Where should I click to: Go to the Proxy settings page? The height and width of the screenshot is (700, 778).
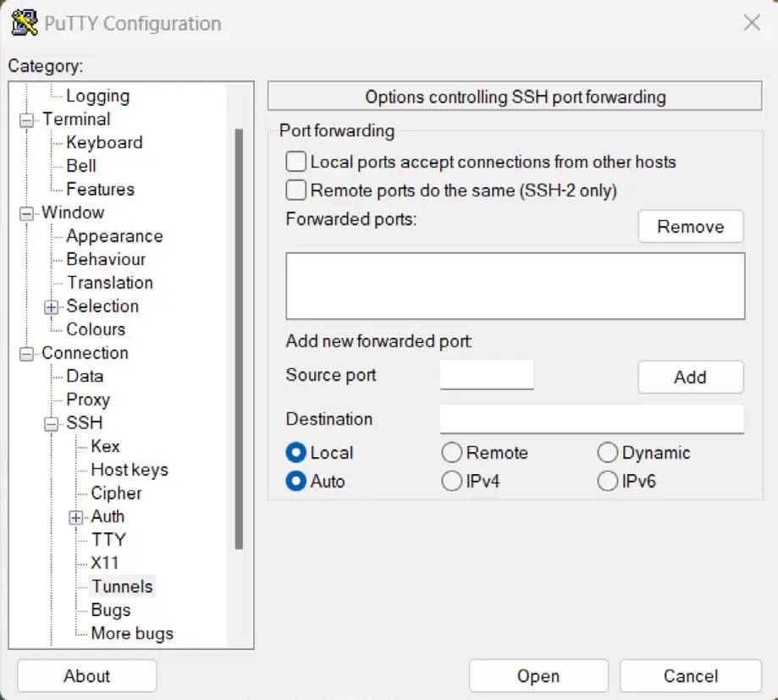coord(88,400)
